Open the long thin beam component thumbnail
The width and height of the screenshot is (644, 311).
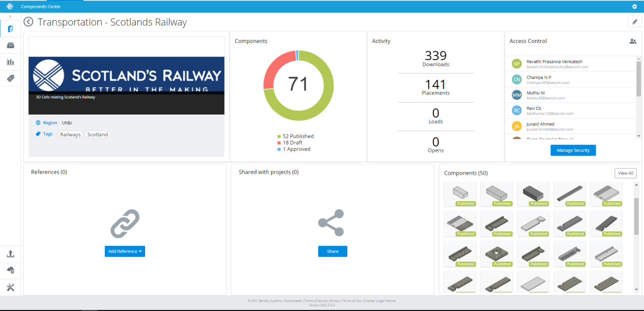570,194
